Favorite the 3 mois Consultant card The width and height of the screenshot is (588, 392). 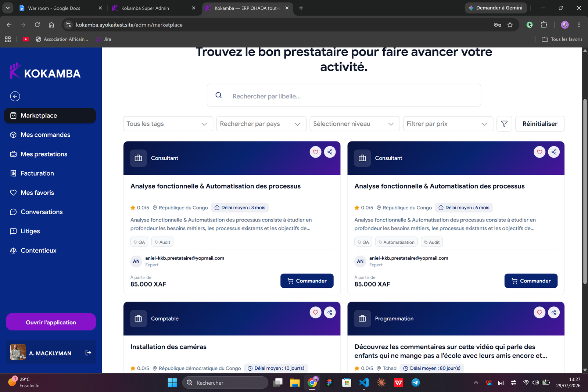pyautogui.click(x=315, y=152)
